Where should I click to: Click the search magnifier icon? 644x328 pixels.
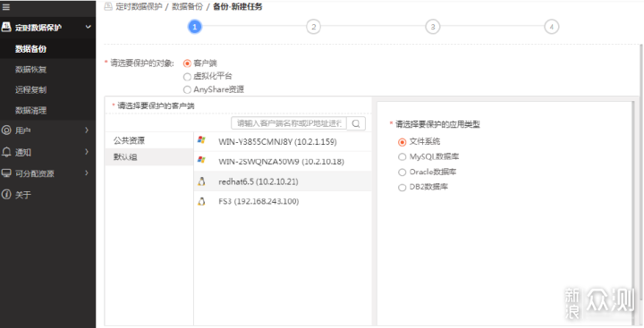click(x=356, y=123)
